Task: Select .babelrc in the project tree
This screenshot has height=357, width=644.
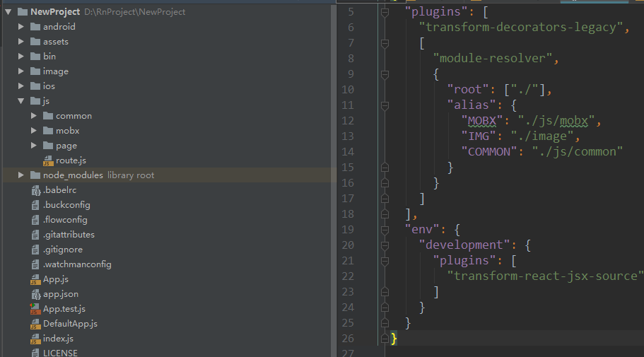Action: (x=60, y=190)
